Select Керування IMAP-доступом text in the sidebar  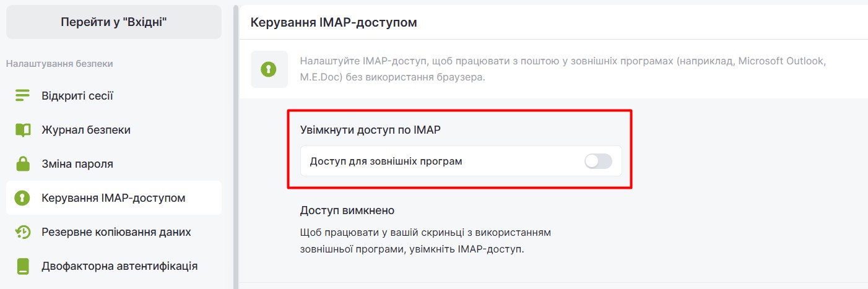click(113, 198)
